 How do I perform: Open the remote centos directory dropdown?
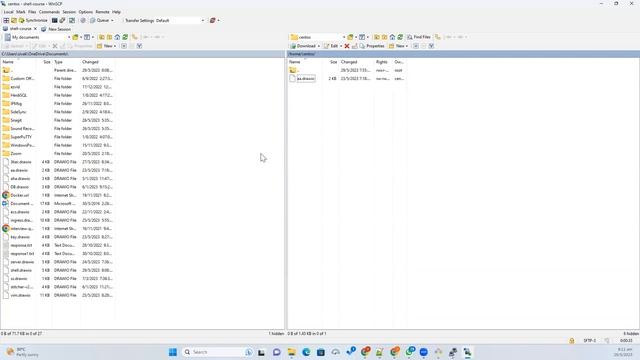(318, 37)
